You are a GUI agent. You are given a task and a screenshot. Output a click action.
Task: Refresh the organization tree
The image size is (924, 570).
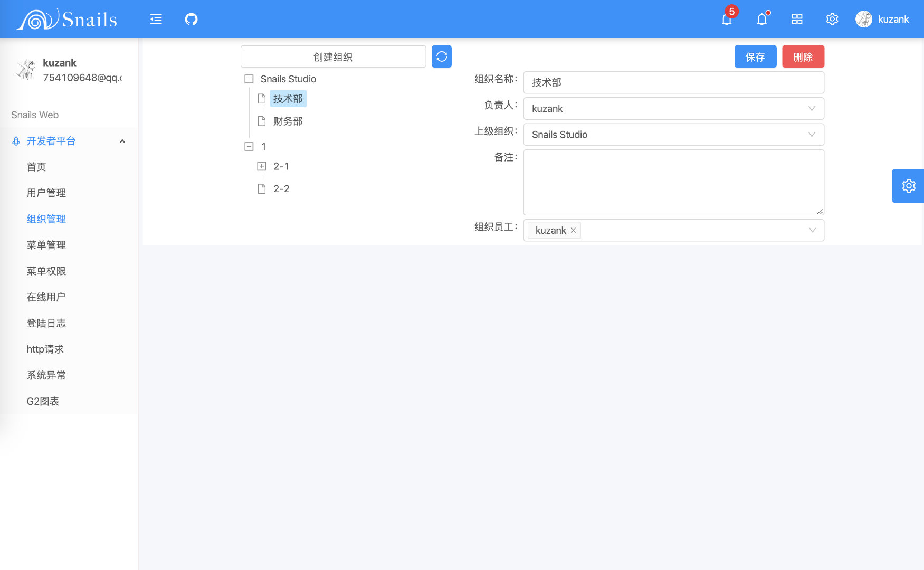pos(442,56)
